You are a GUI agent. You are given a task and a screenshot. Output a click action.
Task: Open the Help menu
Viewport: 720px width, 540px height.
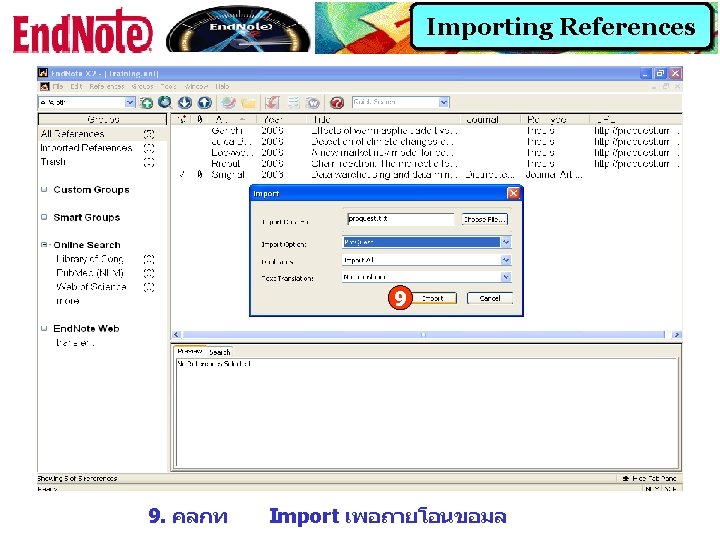222,86
